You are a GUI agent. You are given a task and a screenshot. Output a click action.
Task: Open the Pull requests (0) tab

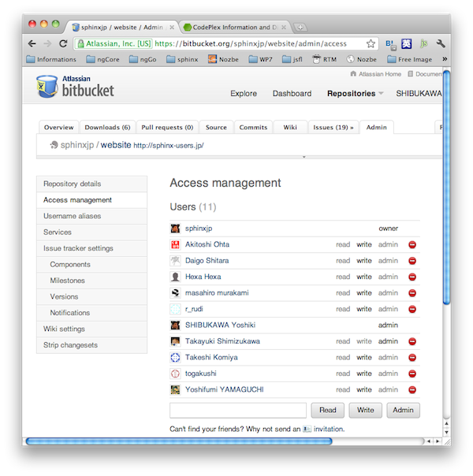167,127
